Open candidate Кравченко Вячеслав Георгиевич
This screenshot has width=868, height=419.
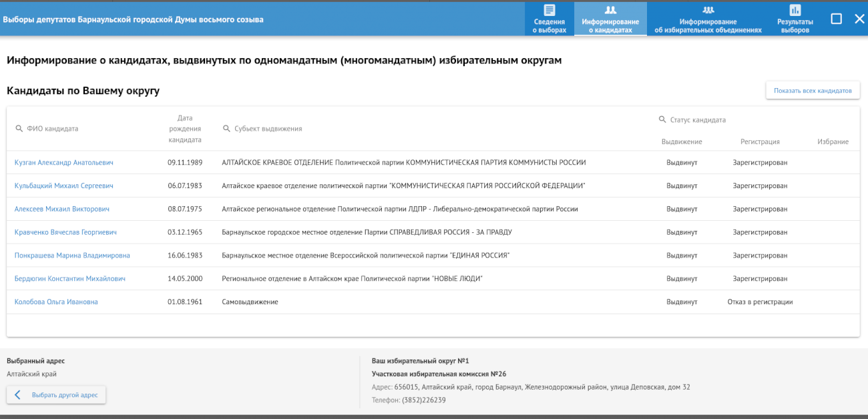click(65, 233)
